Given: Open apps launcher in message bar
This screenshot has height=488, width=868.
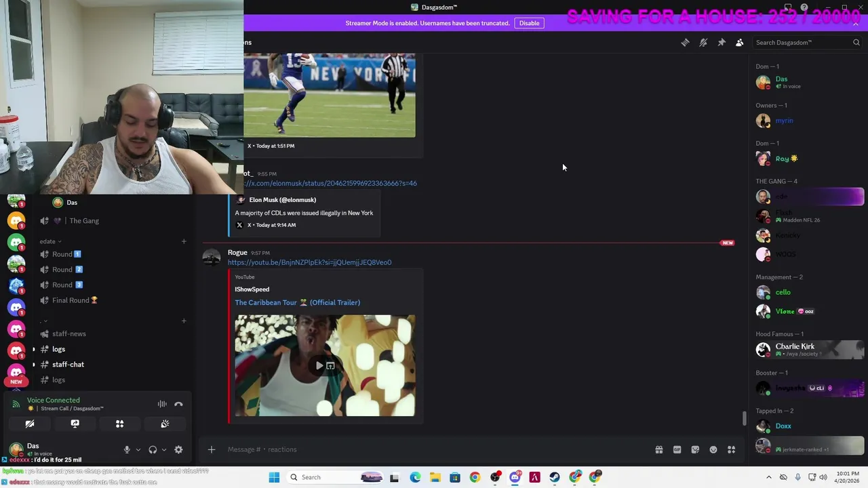Looking at the screenshot, I should pos(732,449).
